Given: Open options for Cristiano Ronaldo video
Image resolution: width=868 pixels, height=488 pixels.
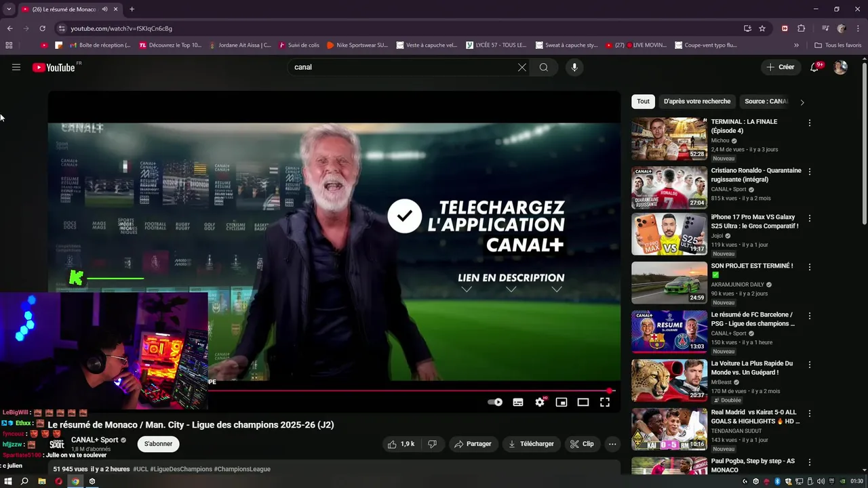Looking at the screenshot, I should pyautogui.click(x=809, y=171).
